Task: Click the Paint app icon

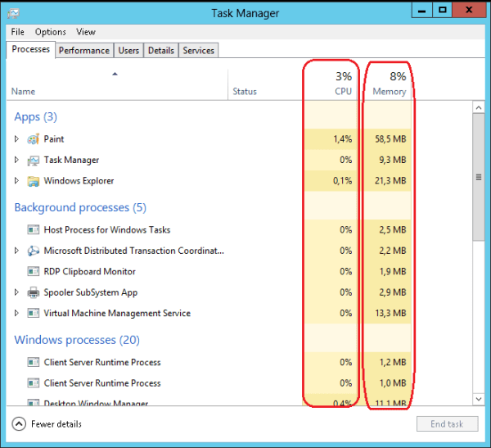Action: click(34, 139)
